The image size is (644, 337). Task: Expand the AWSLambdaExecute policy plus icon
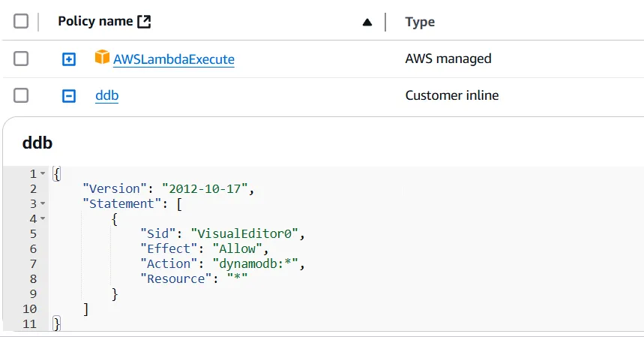[x=69, y=59]
